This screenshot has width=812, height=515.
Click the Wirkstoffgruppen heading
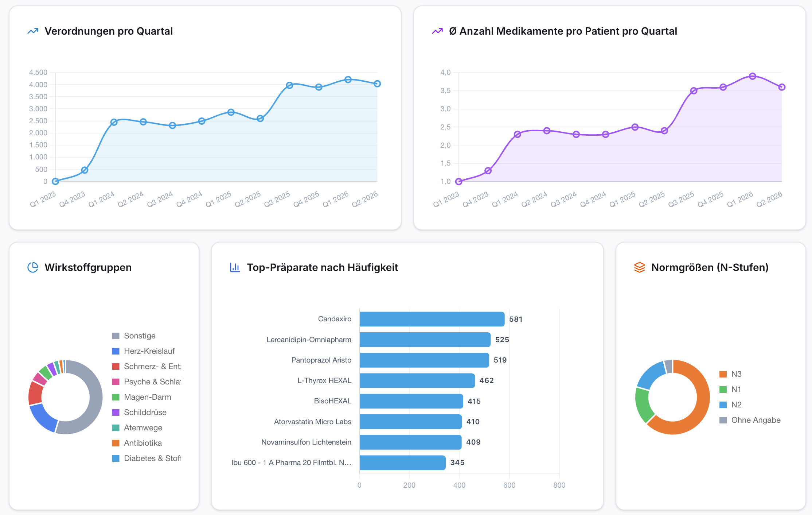tap(88, 267)
